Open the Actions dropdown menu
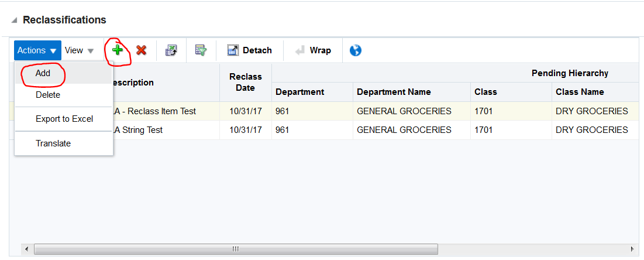The width and height of the screenshot is (644, 260). click(37, 50)
